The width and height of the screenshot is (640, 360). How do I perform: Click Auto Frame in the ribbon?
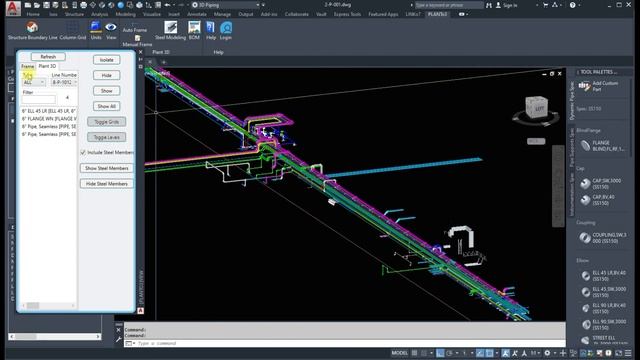pos(135,29)
